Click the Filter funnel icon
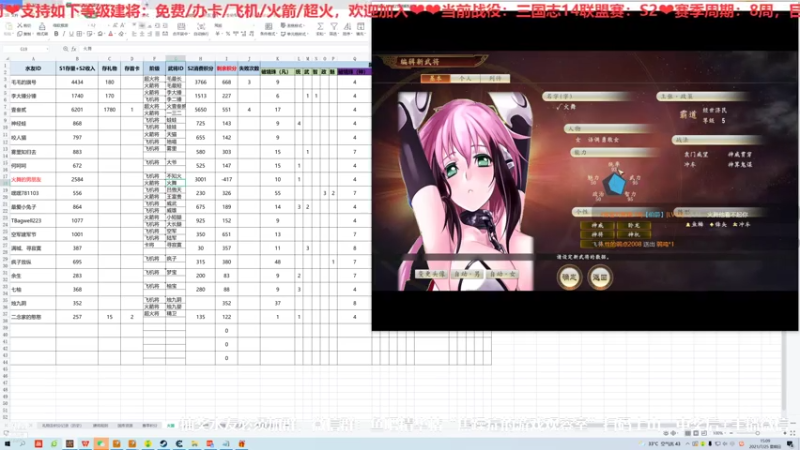 click(334, 26)
